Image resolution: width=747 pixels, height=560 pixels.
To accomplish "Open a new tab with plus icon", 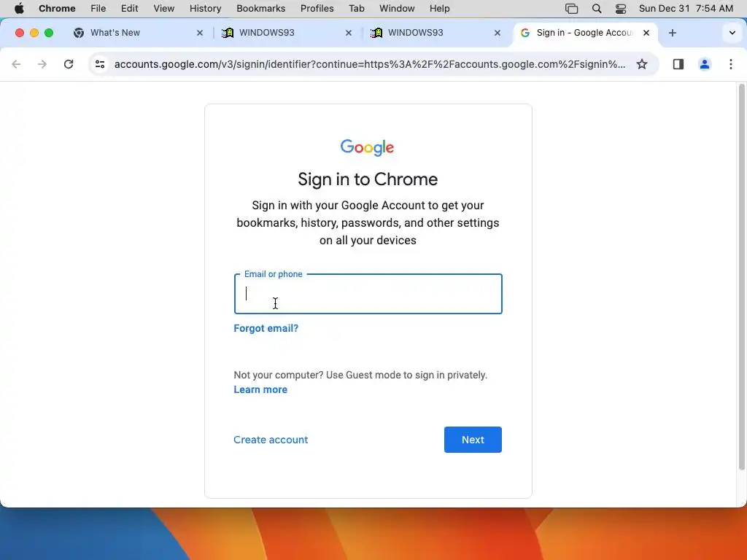I will pos(672,33).
